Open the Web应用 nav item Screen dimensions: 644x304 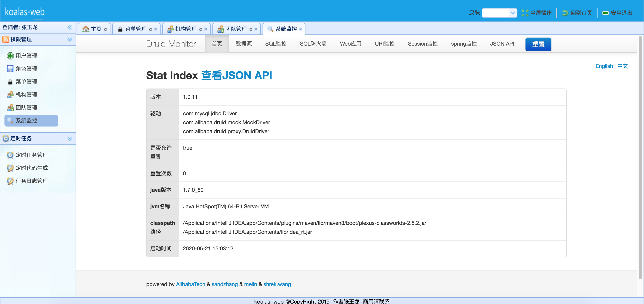(x=350, y=44)
